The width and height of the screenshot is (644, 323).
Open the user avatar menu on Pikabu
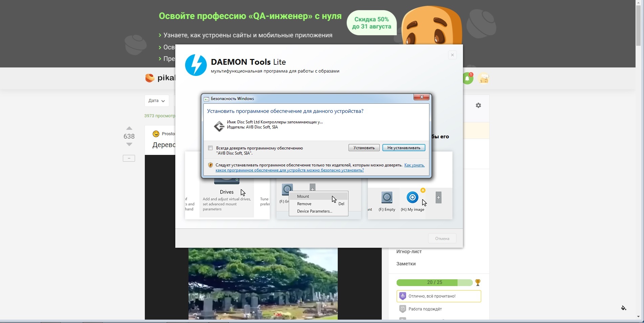484,79
